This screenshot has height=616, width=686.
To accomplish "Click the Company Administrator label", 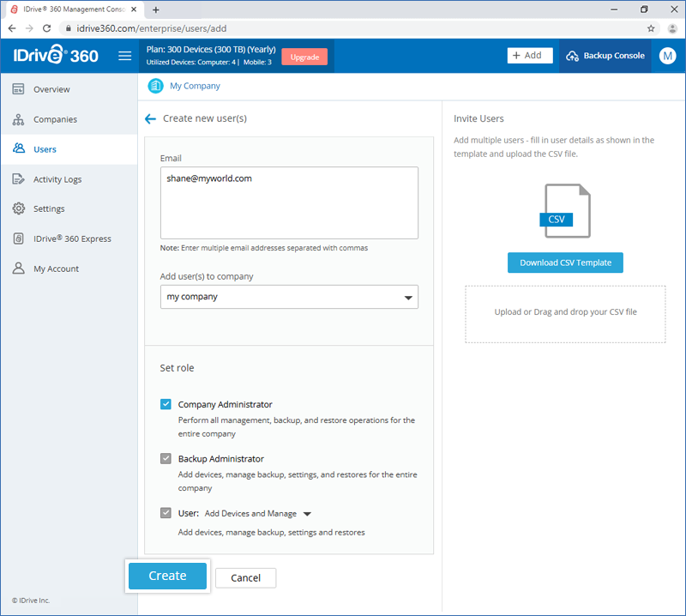I will (x=225, y=405).
